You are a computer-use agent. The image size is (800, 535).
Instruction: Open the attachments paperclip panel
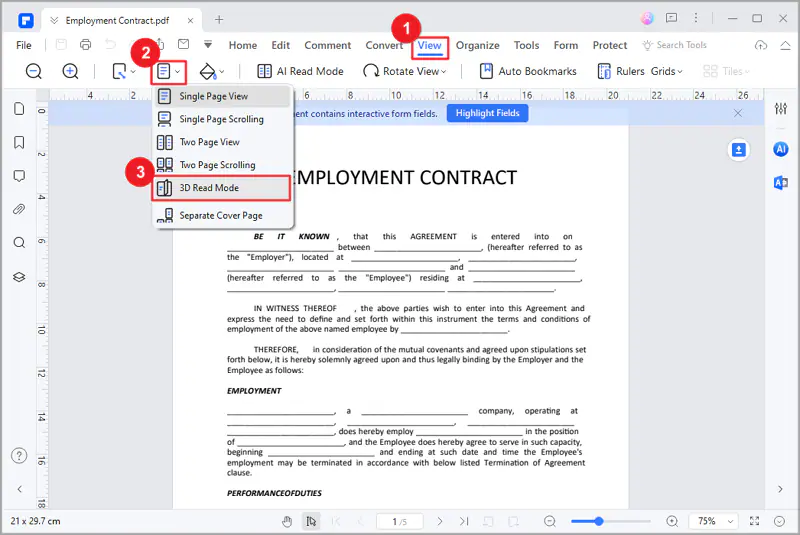click(x=19, y=209)
